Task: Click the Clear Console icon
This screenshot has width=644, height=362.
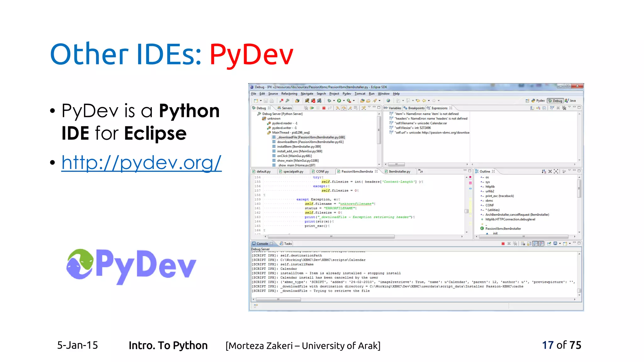Action: coord(523,244)
